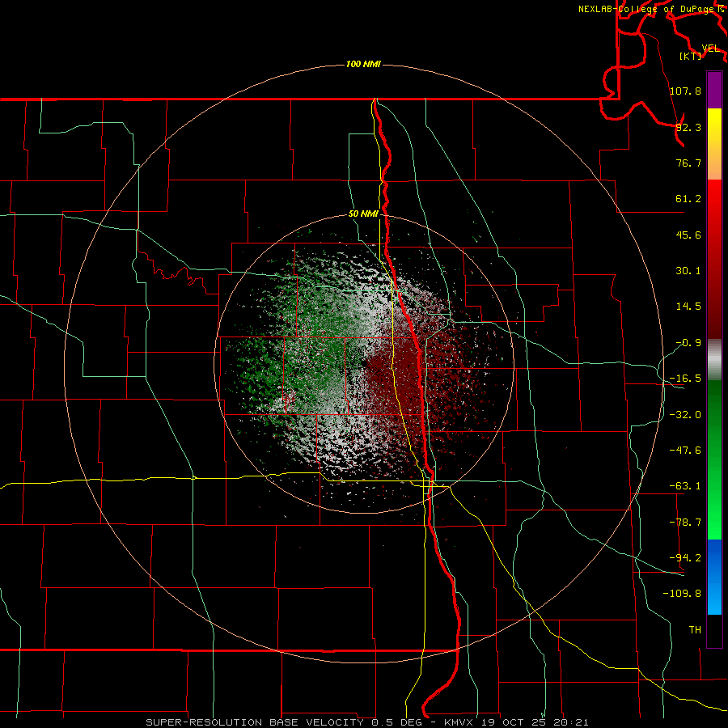Click the [KT] units label

(691, 56)
